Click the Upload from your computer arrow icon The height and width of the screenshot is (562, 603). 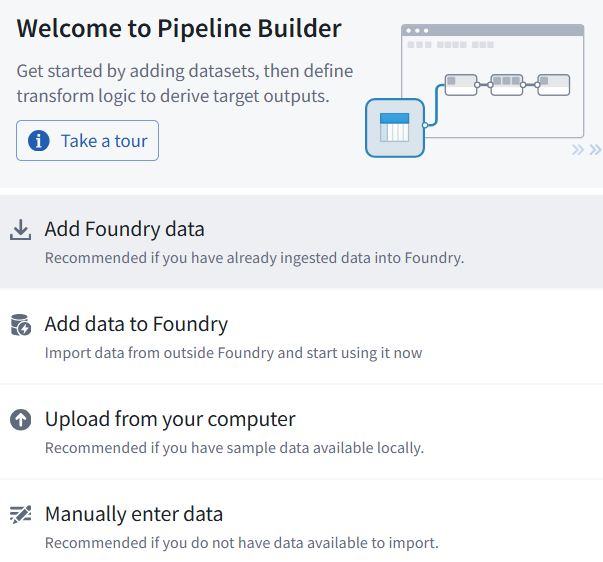tap(20, 419)
